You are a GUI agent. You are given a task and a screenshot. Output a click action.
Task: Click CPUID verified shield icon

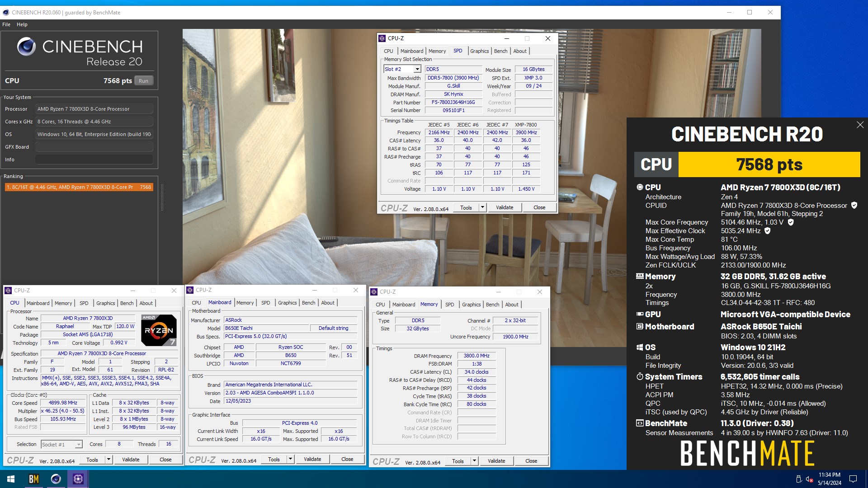point(854,205)
